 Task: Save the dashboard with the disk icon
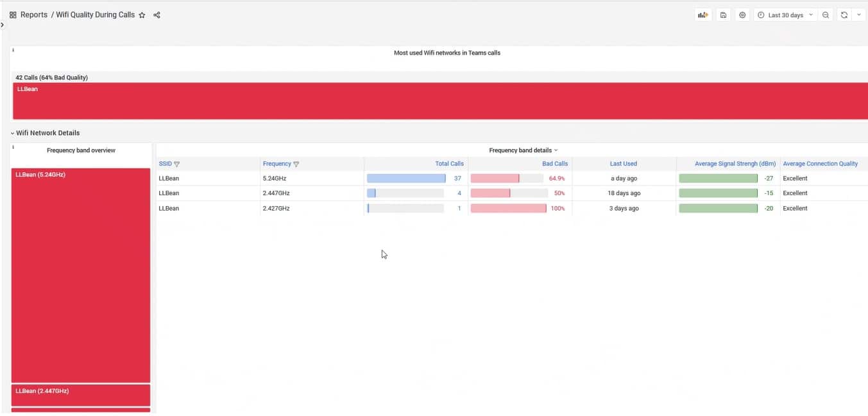coord(723,15)
